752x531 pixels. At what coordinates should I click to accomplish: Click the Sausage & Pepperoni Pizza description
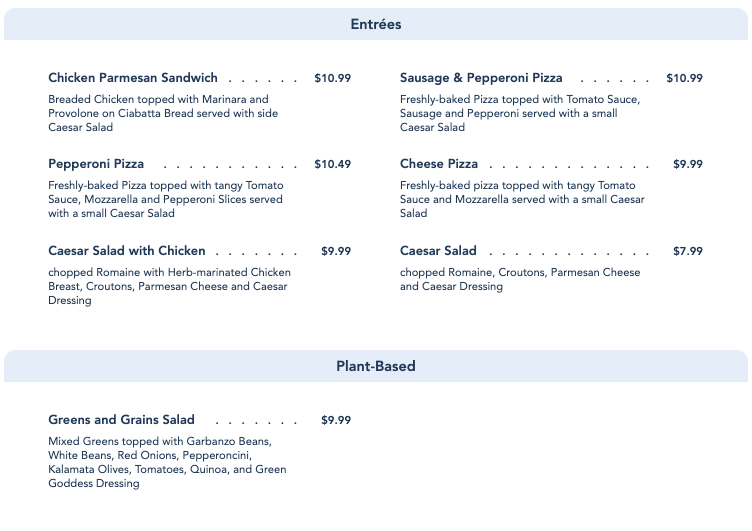pyautogui.click(x=519, y=113)
